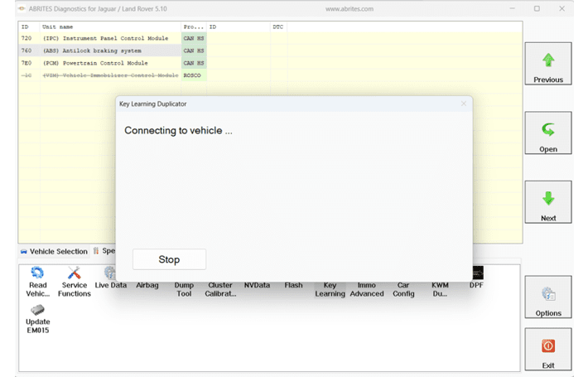This screenshot has height=377, width=588.
Task: Open Dump Tool function
Action: [x=184, y=289]
